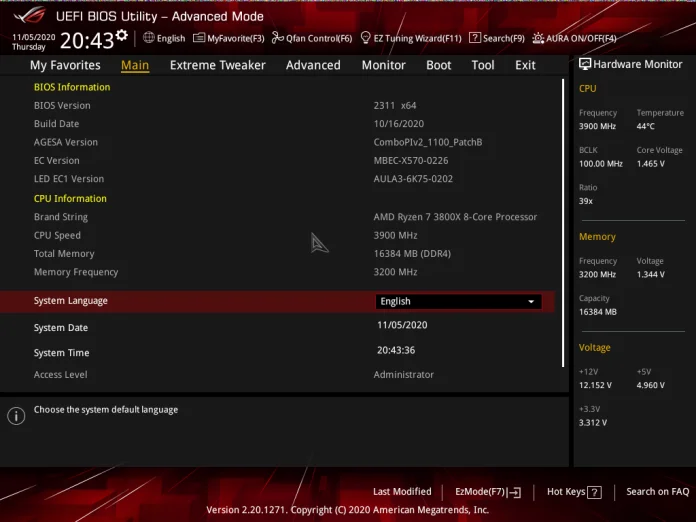Image resolution: width=696 pixels, height=522 pixels.
Task: Open Search(F9) question mark icon
Action: point(475,38)
